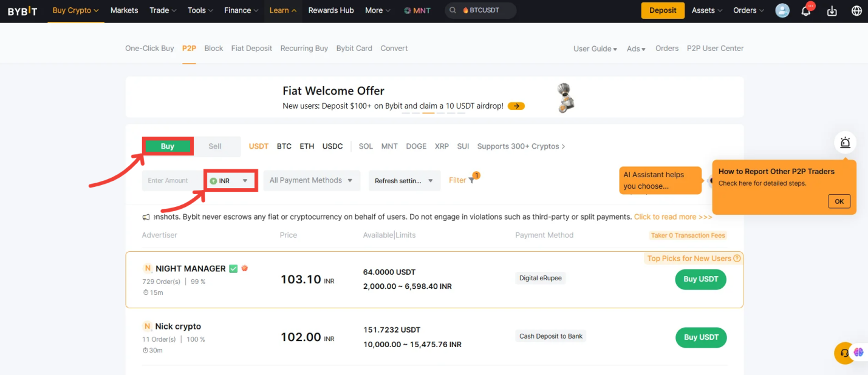Click the profile avatar icon
The height and width of the screenshot is (375, 868).
782,10
